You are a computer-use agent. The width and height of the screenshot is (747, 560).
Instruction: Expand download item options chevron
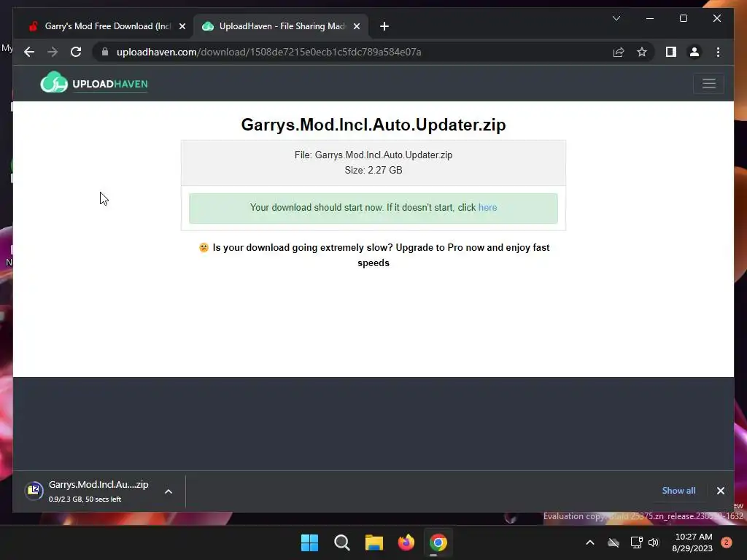169,491
